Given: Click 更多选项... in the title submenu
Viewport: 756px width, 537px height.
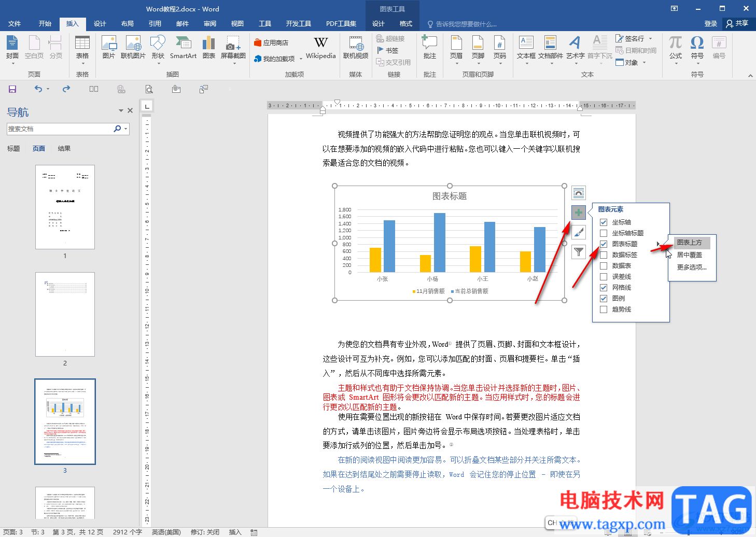Looking at the screenshot, I should pyautogui.click(x=691, y=267).
